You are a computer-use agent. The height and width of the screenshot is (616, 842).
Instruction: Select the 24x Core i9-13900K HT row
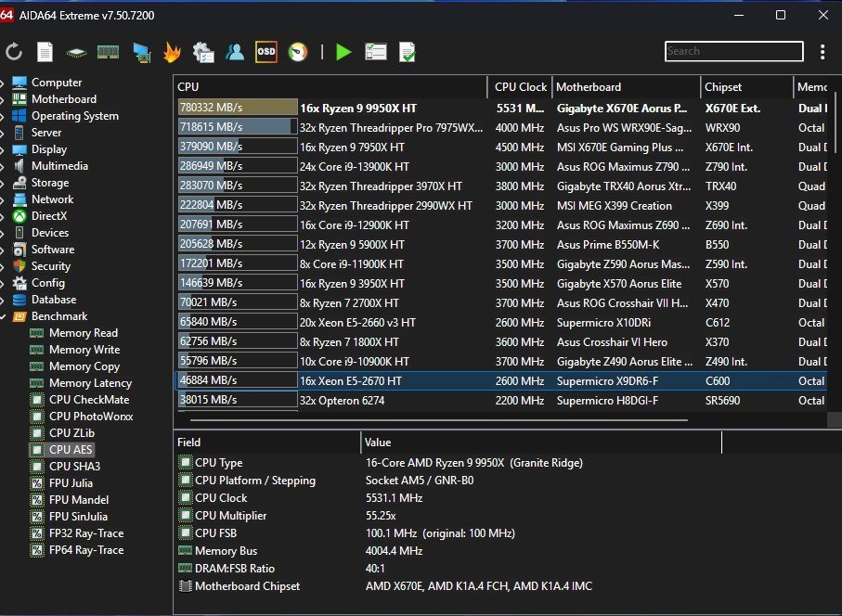point(501,166)
